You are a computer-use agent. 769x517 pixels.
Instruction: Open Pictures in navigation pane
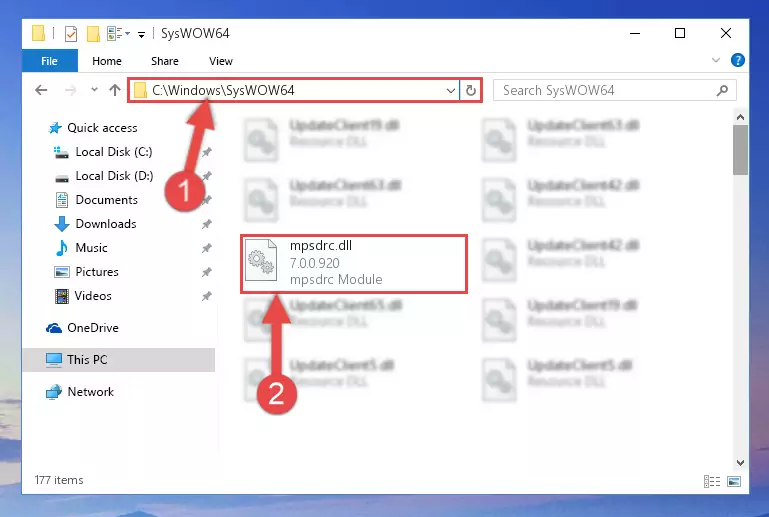pyautogui.click(x=97, y=272)
